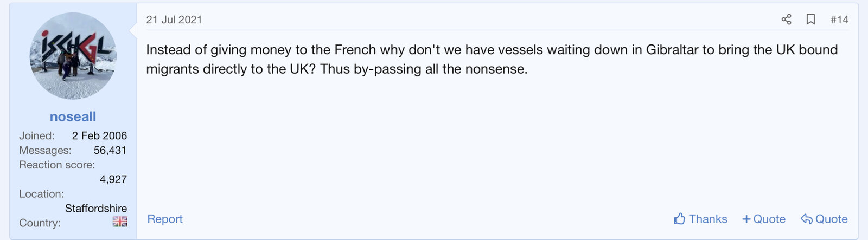Click the 4,927 reaction score value

pyautogui.click(x=113, y=179)
